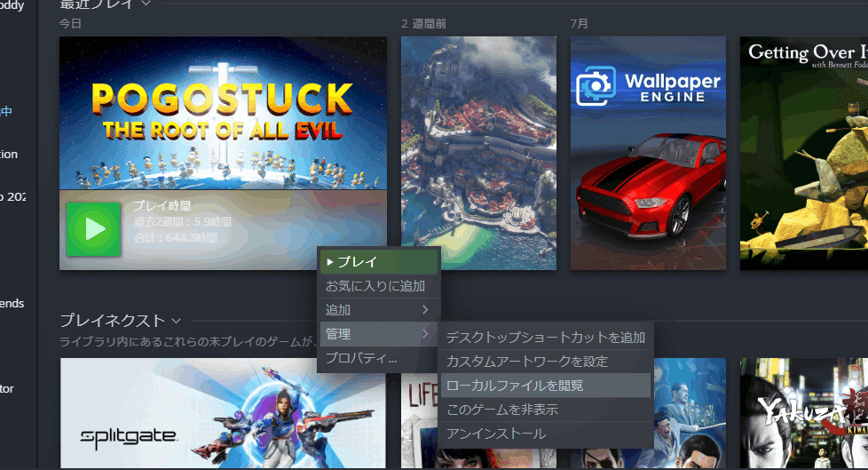This screenshot has height=470, width=868.
Task: Expand the プレイネクスト shelf dropdown
Action: (x=176, y=321)
